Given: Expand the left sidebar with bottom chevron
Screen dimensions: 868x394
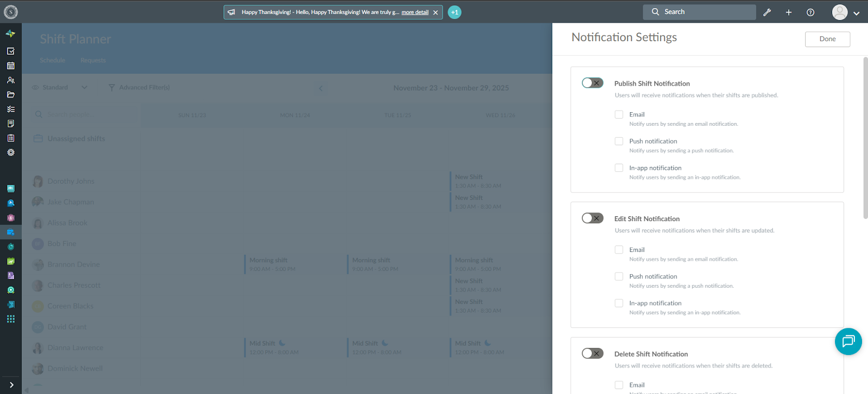Looking at the screenshot, I should pos(11,385).
